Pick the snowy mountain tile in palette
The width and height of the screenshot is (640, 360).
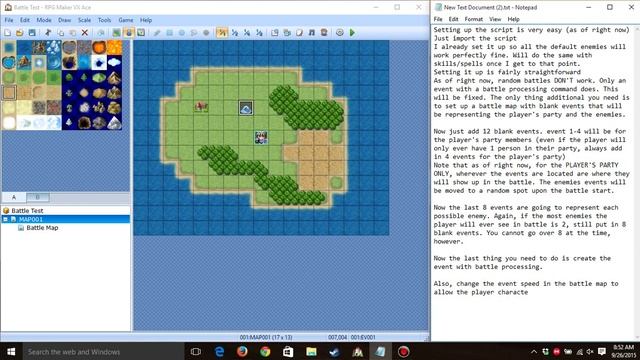[114, 123]
